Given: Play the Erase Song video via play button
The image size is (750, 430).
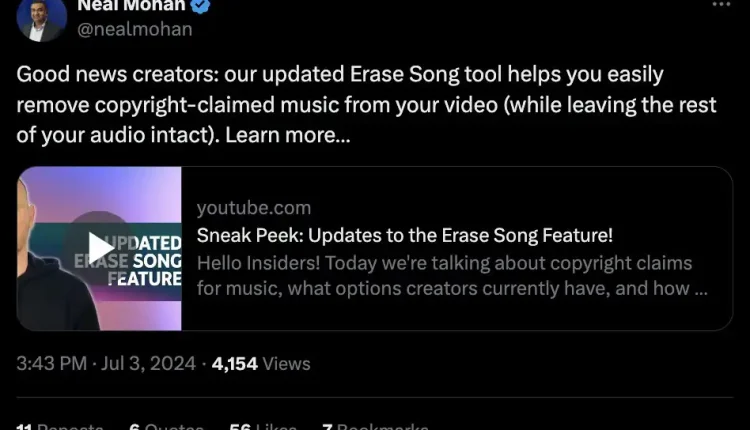Looking at the screenshot, I should point(100,248).
